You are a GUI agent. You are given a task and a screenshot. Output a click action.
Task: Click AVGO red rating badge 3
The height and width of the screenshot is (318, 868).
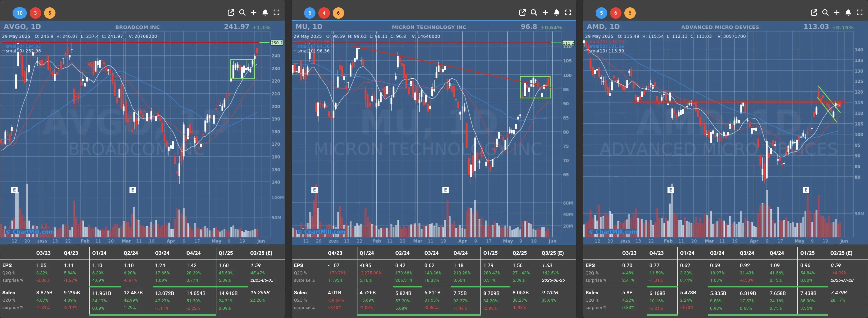coord(35,13)
